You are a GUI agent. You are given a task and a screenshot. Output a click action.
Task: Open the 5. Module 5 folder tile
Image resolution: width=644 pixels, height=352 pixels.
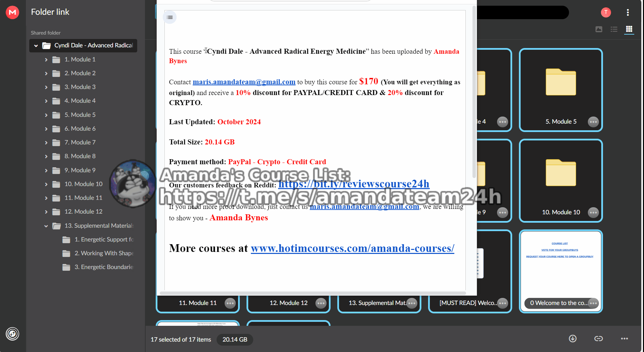(561, 90)
